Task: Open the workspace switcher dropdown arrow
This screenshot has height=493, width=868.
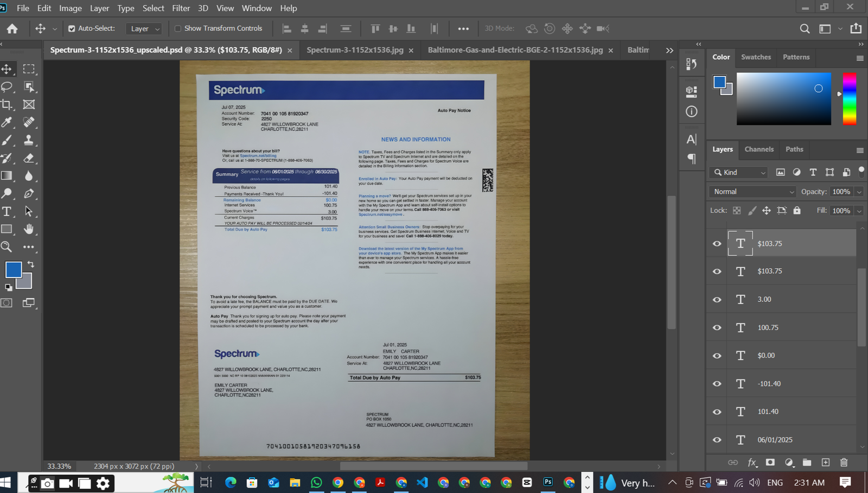Action: [x=840, y=28]
